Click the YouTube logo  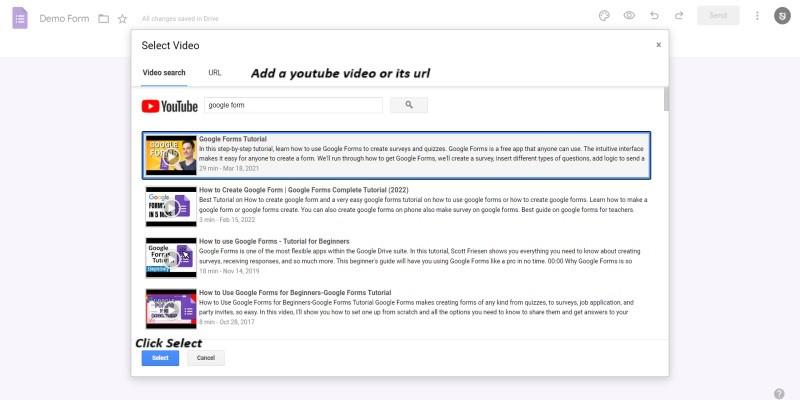(169, 106)
